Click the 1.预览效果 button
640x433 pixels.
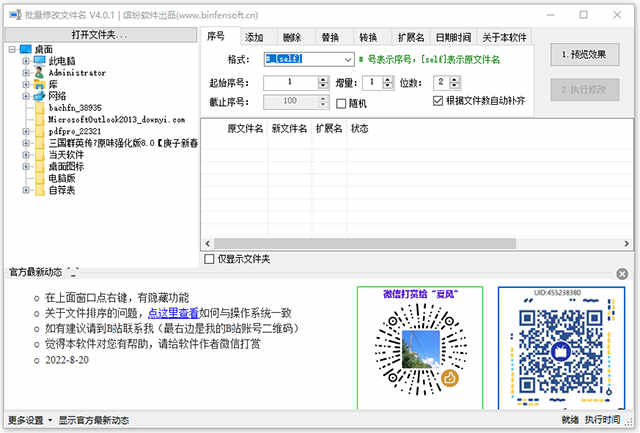coord(585,54)
